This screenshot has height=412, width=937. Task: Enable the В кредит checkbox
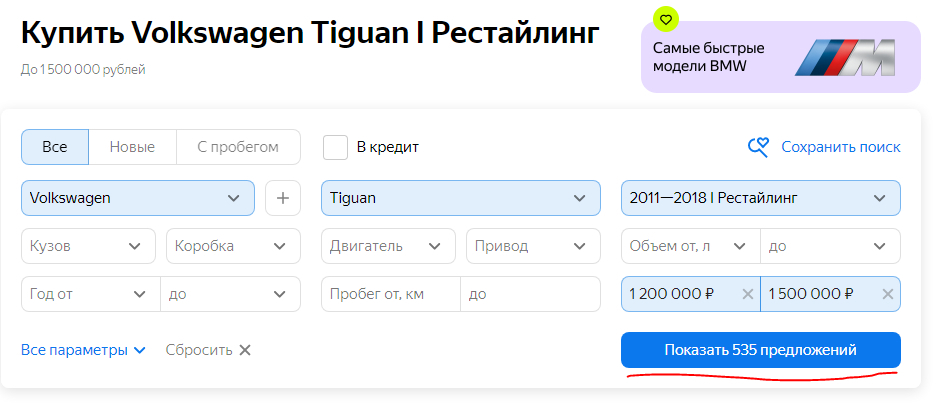pyautogui.click(x=335, y=147)
